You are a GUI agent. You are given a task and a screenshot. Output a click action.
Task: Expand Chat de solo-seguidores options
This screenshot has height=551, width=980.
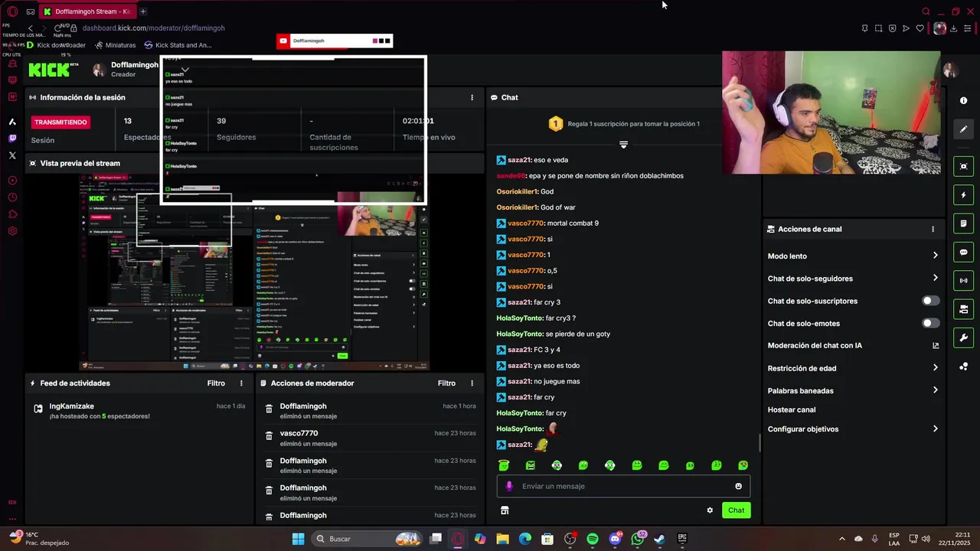click(x=935, y=278)
